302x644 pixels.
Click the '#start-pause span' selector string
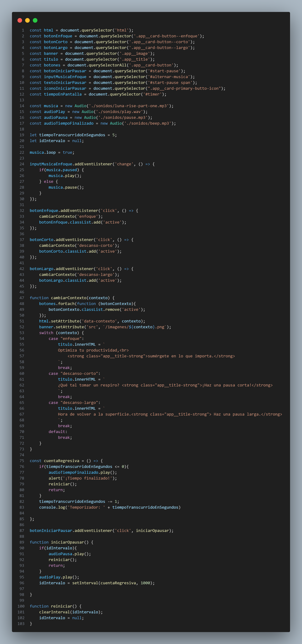tap(170, 83)
